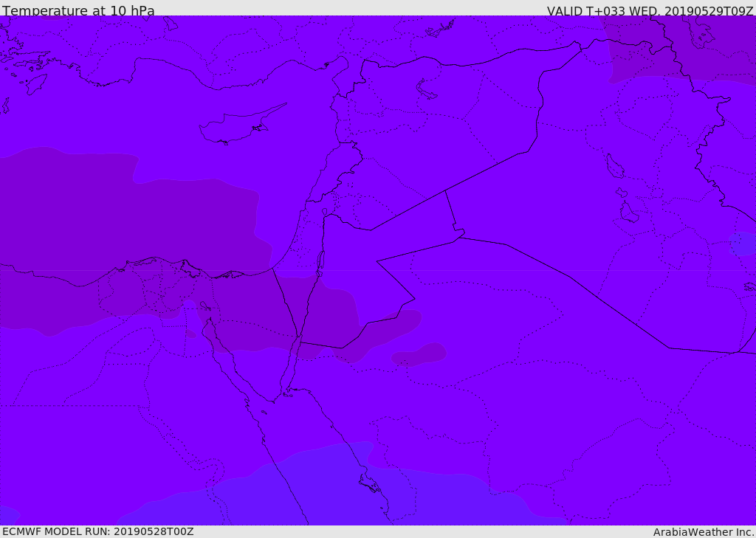Image resolution: width=756 pixels, height=538 pixels.
Task: Click the 'ArabiaWeather Inc.' credit text
Action: click(704, 532)
